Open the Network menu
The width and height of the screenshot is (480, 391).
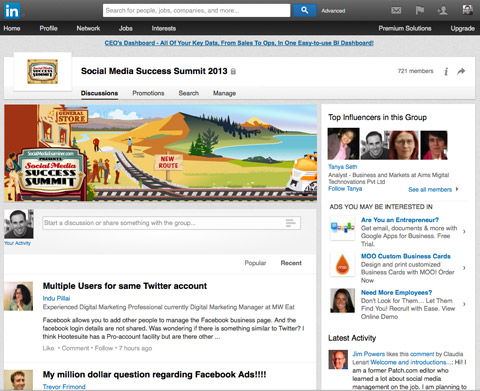point(88,28)
